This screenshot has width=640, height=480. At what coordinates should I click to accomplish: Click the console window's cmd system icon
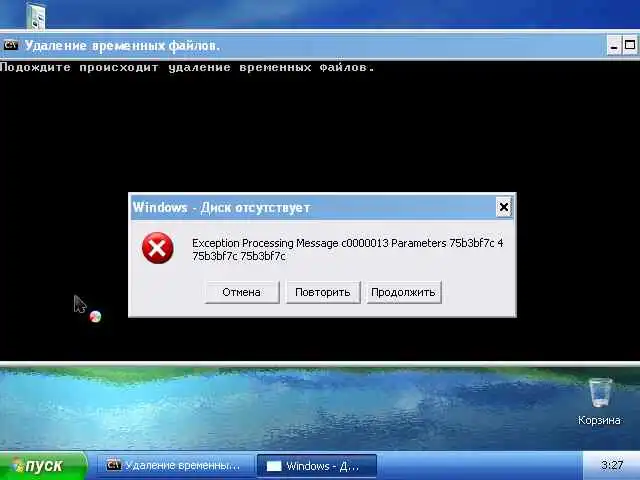coord(11,45)
